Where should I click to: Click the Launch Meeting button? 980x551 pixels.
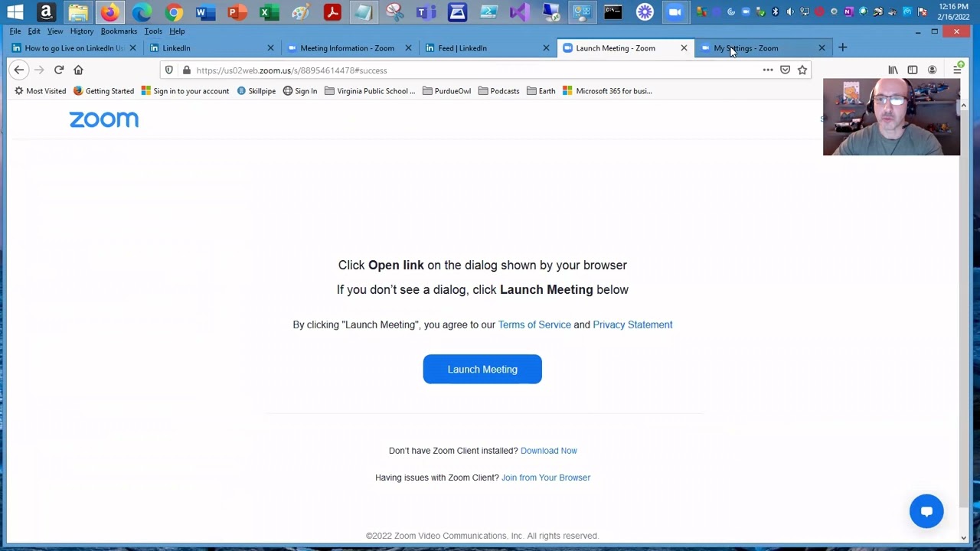tap(482, 369)
